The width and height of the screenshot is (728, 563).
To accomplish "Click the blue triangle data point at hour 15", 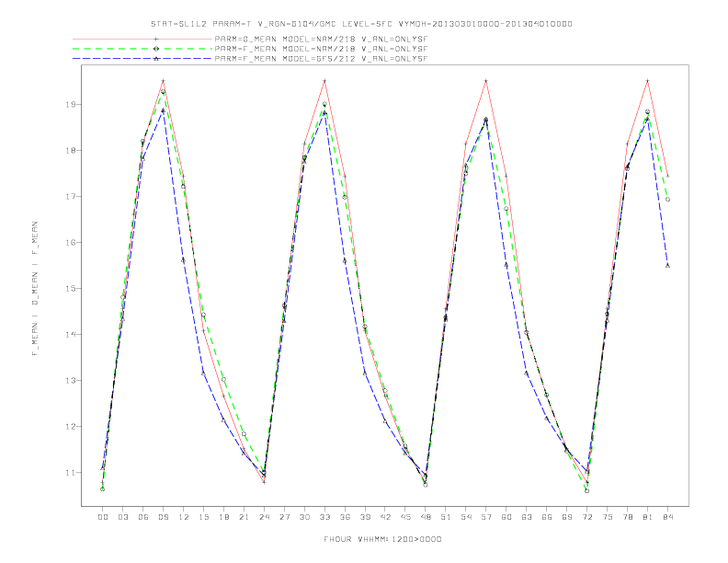I will coord(203,373).
